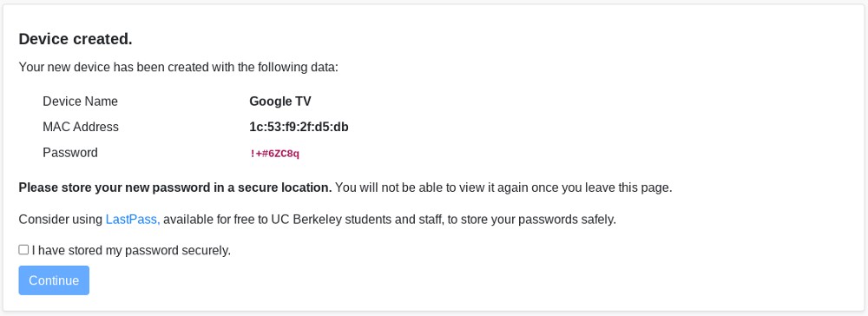Click "Your new device has been created" text
868x316 pixels.
105,68
